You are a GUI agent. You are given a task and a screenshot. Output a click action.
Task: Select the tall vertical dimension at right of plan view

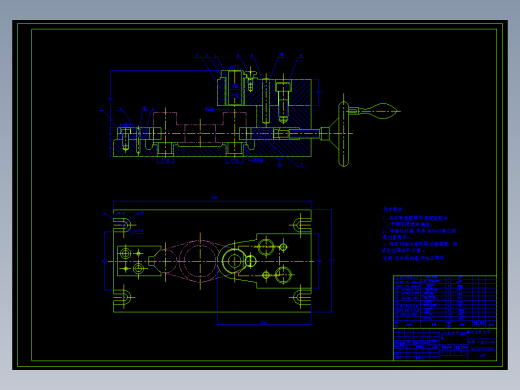point(331,261)
